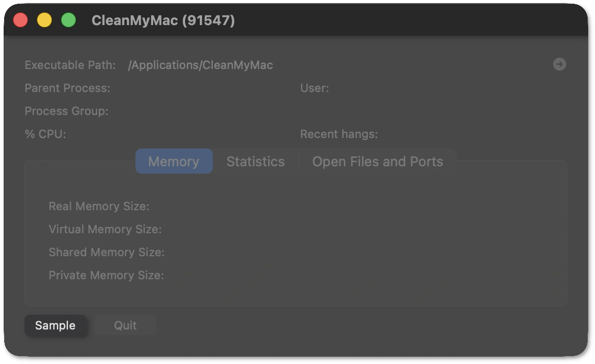The image size is (595, 364).
Task: Select the /Applications/CleanMyMac path text
Action: (200, 65)
